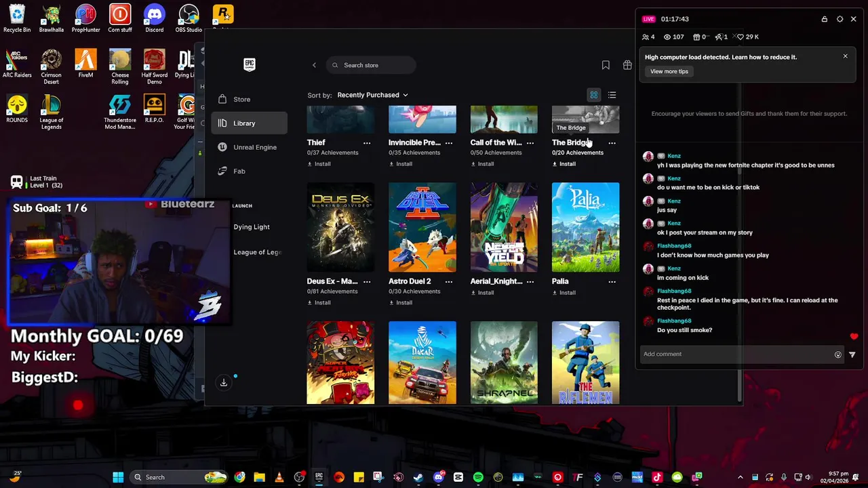Open Super Meat Boy Forever cover
The image size is (868, 488).
340,363
